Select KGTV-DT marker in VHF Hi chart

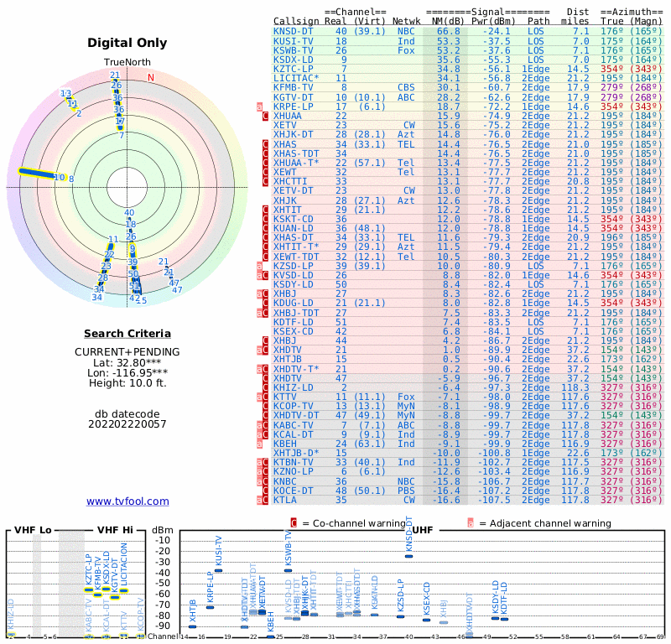[x=114, y=597]
